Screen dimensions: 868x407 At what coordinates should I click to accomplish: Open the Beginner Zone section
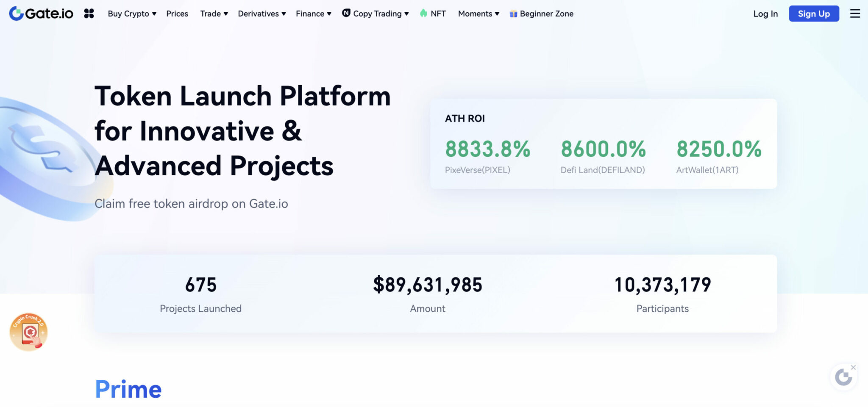546,14
